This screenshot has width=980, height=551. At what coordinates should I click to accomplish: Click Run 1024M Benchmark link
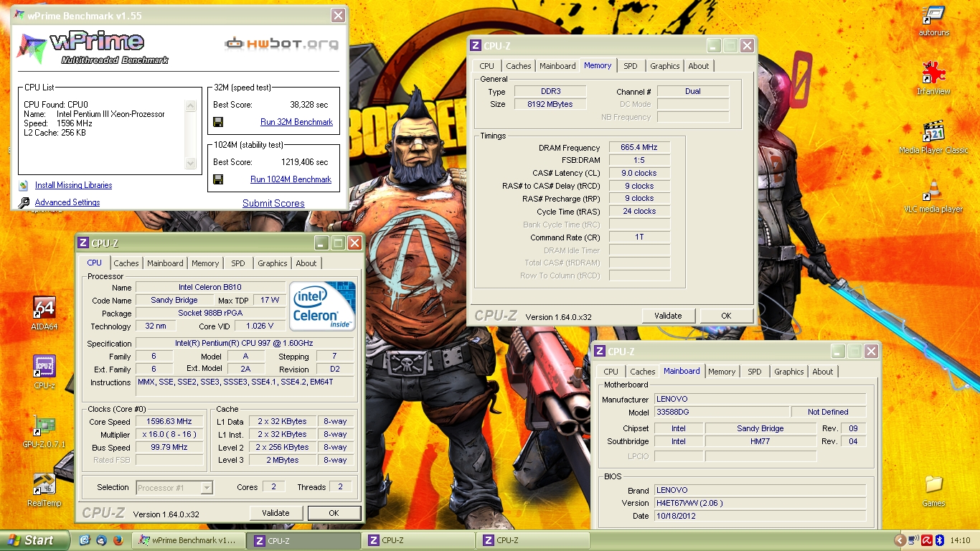click(291, 179)
